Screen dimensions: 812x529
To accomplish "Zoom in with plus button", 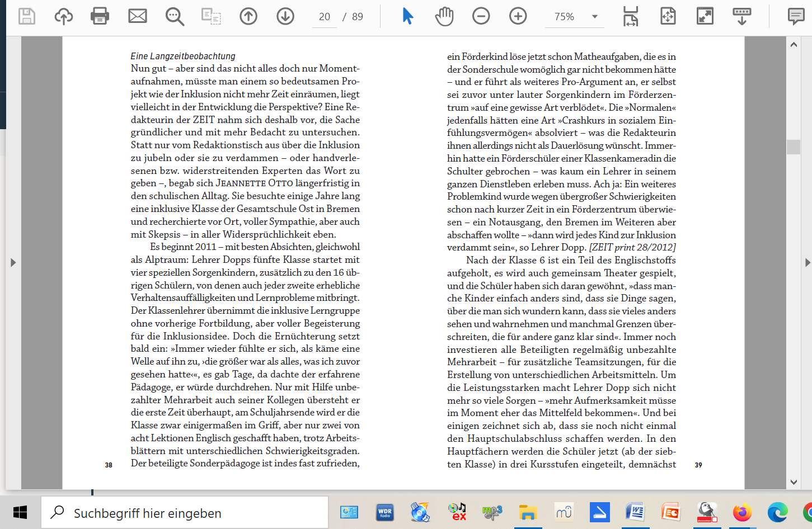I will 518,16.
